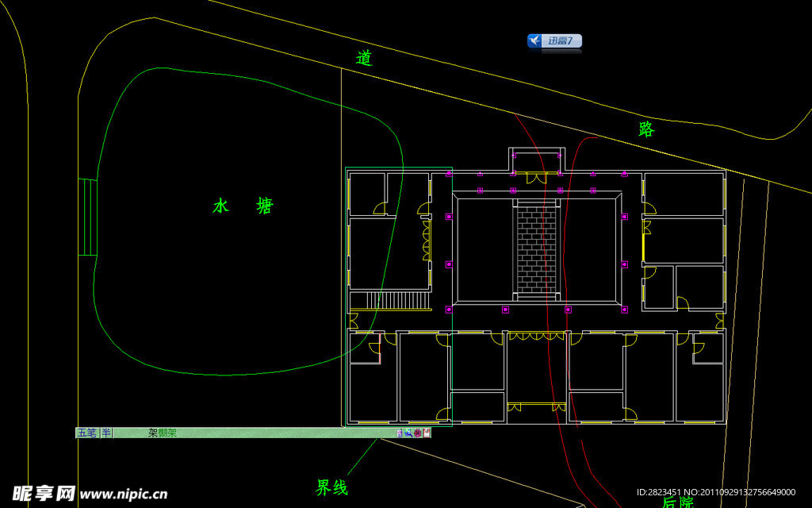The image size is (812, 508).
Task: Select the 水塘 pond text label
Action: coord(243,206)
